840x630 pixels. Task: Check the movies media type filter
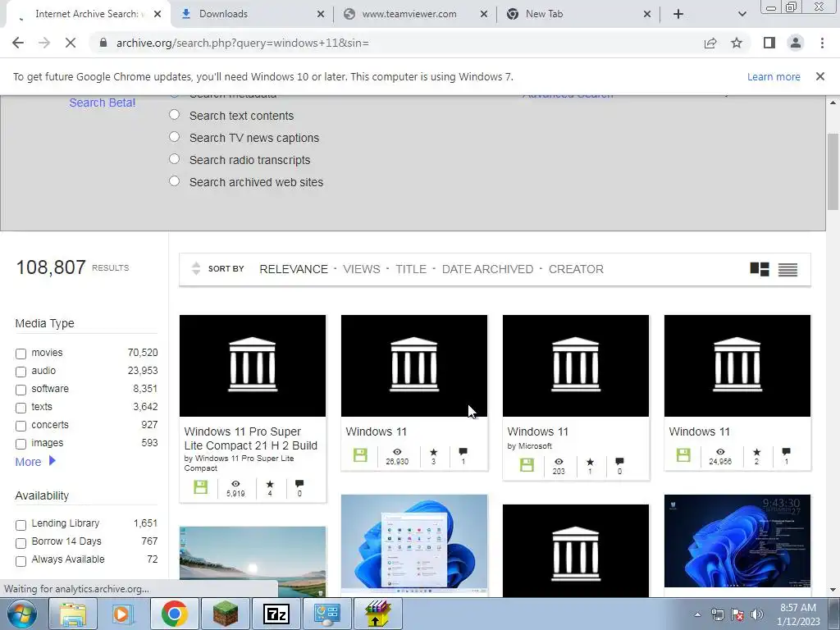pyautogui.click(x=21, y=354)
